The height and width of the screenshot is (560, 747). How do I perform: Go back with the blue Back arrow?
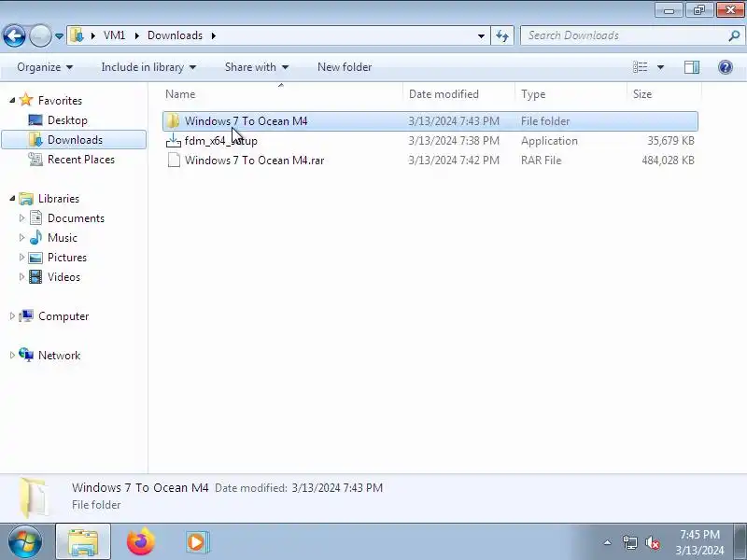tap(14, 35)
